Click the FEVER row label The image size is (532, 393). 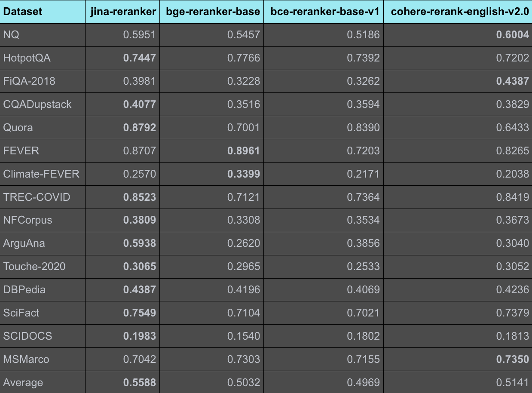click(x=21, y=151)
